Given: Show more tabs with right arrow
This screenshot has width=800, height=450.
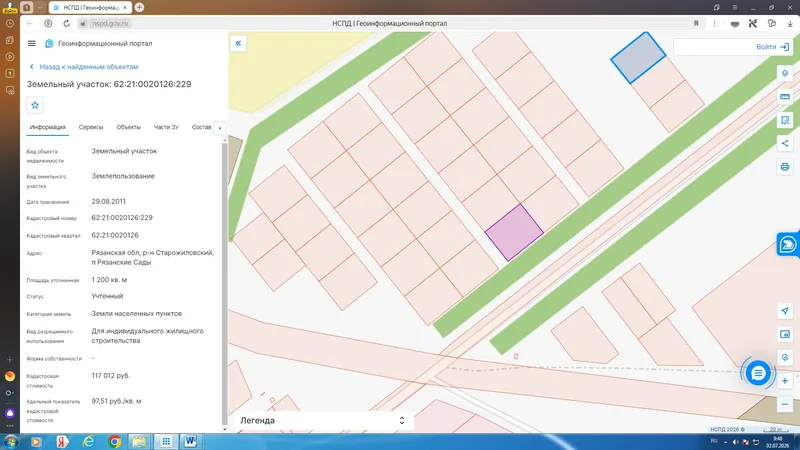Looking at the screenshot, I should 220,128.
